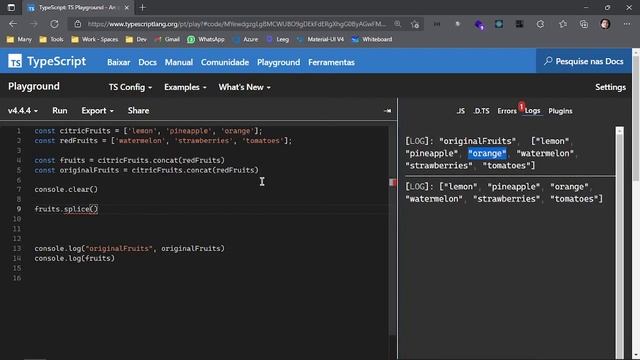The height and width of the screenshot is (360, 640).
Task: Click the console.clear() line in editor
Action: coord(66,189)
